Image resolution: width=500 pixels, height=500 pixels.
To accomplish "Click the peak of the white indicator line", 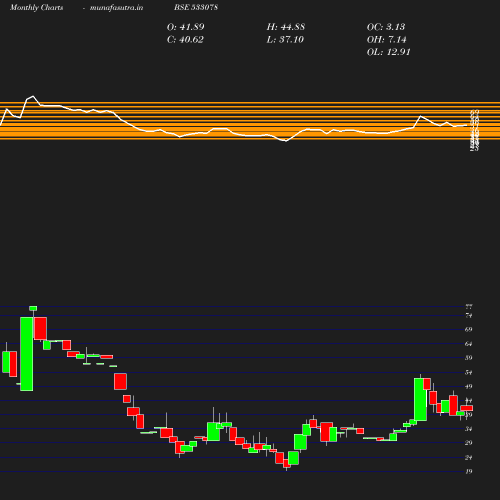I will tap(33, 96).
